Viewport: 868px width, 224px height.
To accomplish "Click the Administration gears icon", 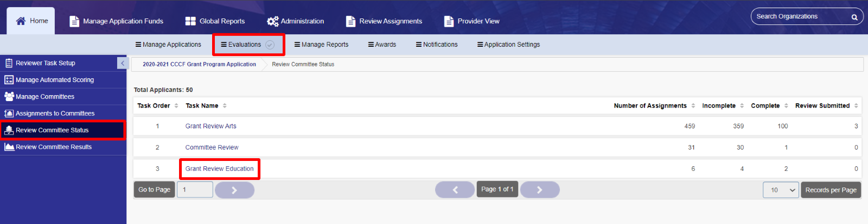I will coord(272,21).
